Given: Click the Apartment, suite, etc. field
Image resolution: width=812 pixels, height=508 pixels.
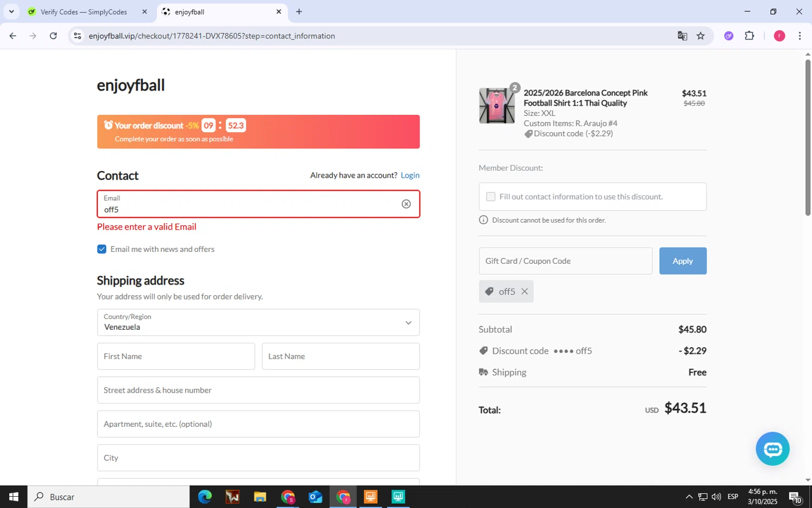Looking at the screenshot, I should 258,424.
